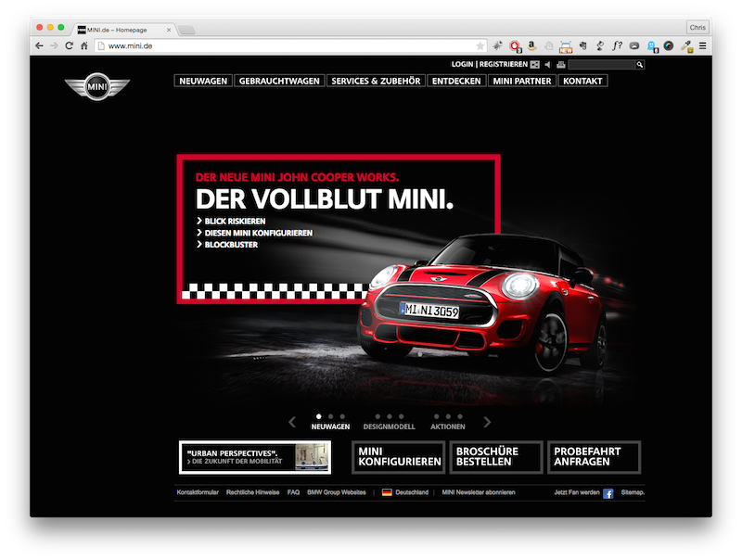Open the Chrome hamburger menu
The image size is (742, 560).
tap(702, 45)
